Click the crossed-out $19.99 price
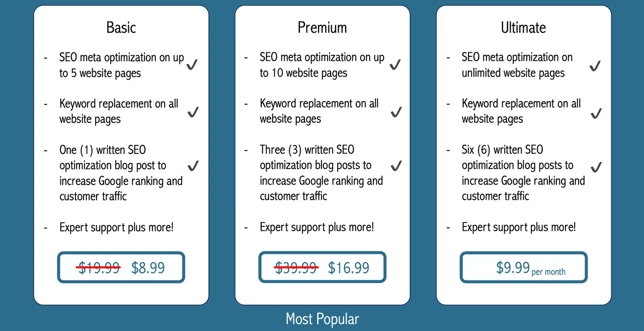The height and width of the screenshot is (331, 644). tap(99, 268)
